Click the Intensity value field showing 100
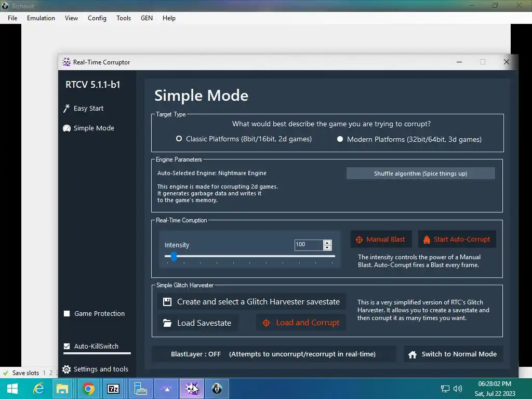 point(309,245)
